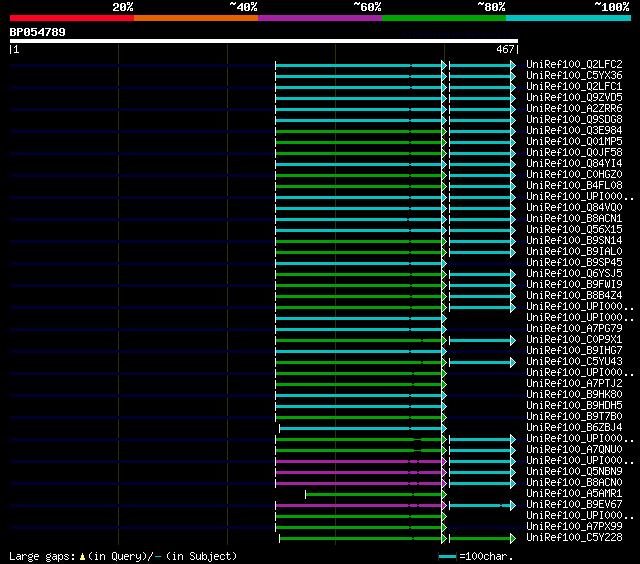Select the query name BP054789
Viewport: 640px width, 564px height.
(38, 32)
